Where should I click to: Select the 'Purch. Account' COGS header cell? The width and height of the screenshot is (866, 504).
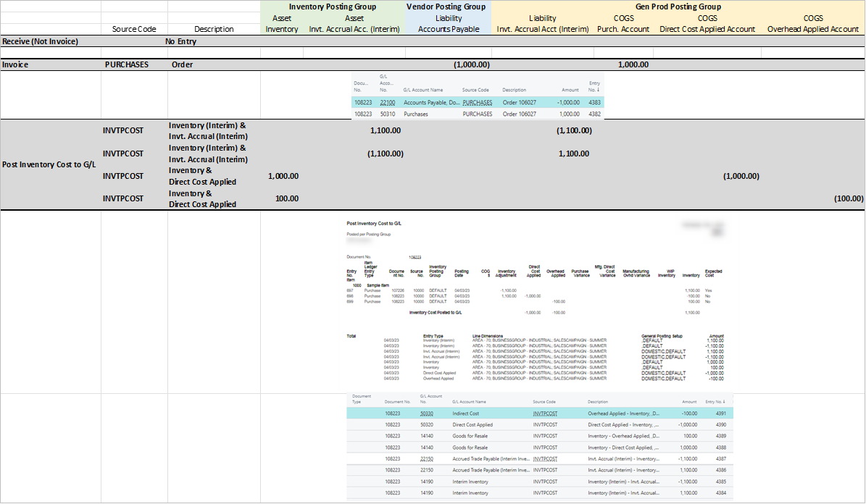point(623,29)
